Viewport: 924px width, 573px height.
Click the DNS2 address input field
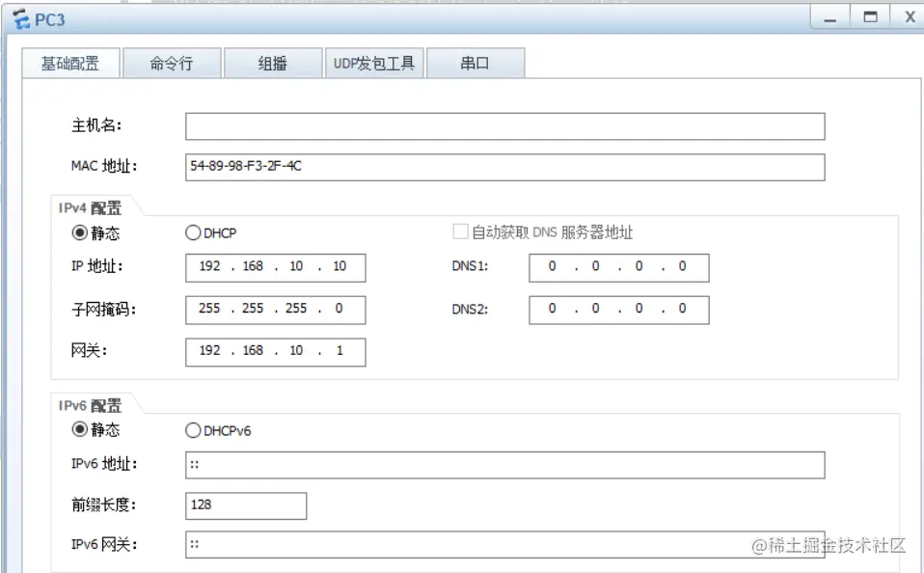[x=618, y=309]
